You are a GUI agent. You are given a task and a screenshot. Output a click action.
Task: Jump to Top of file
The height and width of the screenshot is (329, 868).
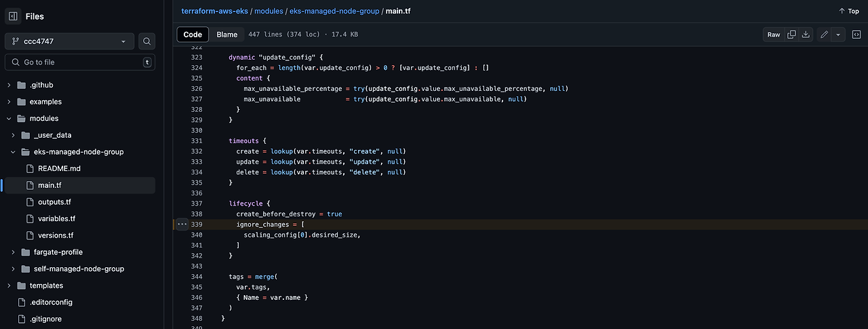point(849,11)
